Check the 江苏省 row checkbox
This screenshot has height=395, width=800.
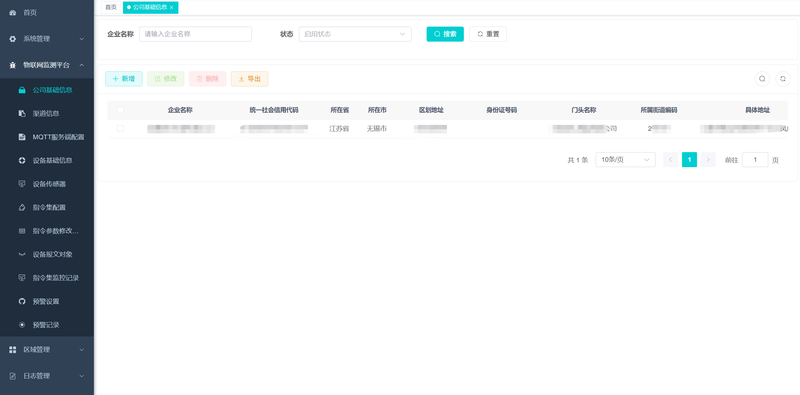click(120, 129)
